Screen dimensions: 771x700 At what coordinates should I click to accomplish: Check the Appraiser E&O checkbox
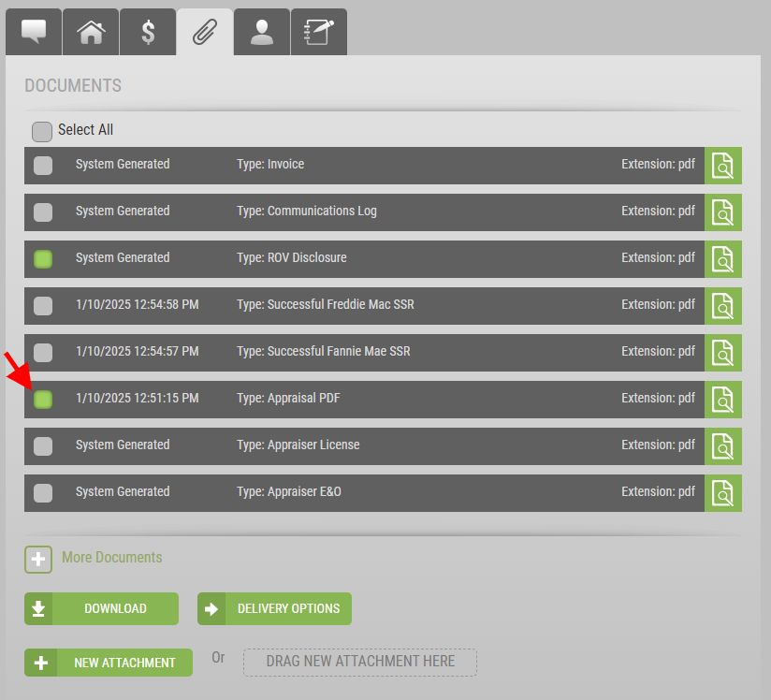[x=43, y=492]
